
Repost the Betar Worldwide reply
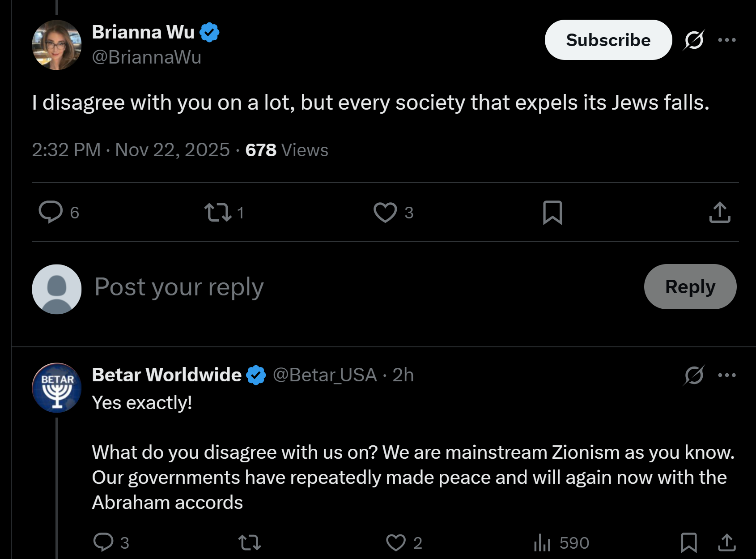(x=250, y=542)
